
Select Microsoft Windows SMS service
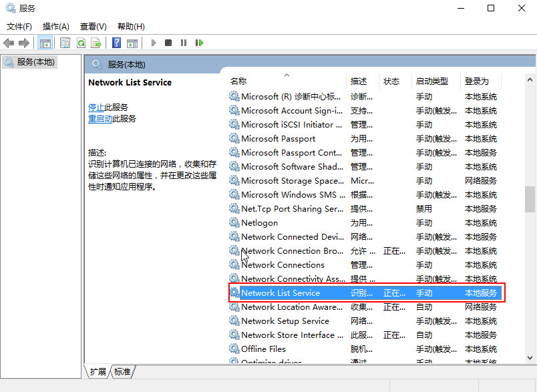pyautogui.click(x=365, y=194)
